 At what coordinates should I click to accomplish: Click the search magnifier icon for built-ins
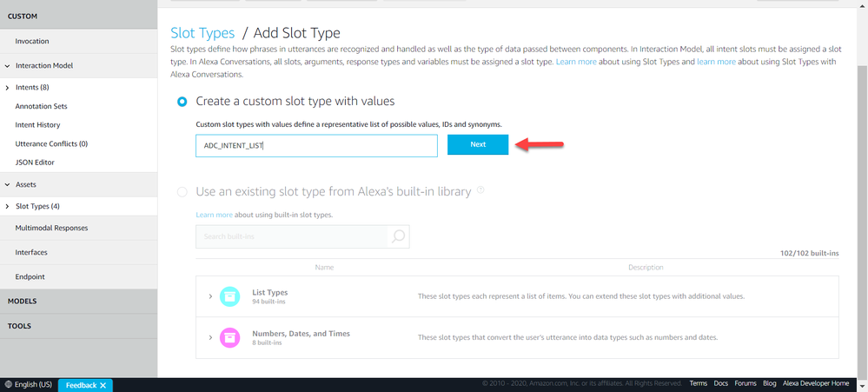click(x=398, y=236)
